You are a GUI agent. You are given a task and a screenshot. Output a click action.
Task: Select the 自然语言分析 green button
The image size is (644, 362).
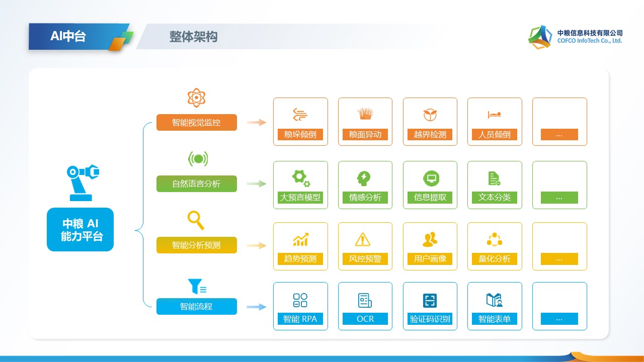pyautogui.click(x=196, y=184)
